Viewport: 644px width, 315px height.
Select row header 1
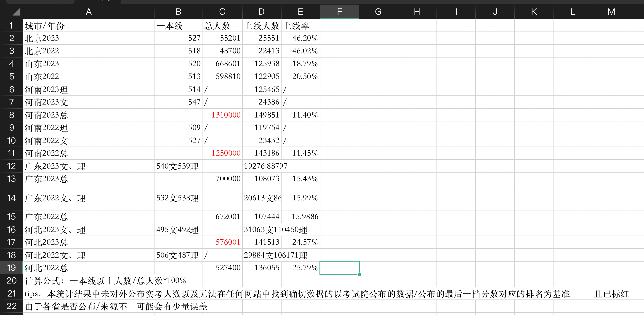click(x=11, y=25)
